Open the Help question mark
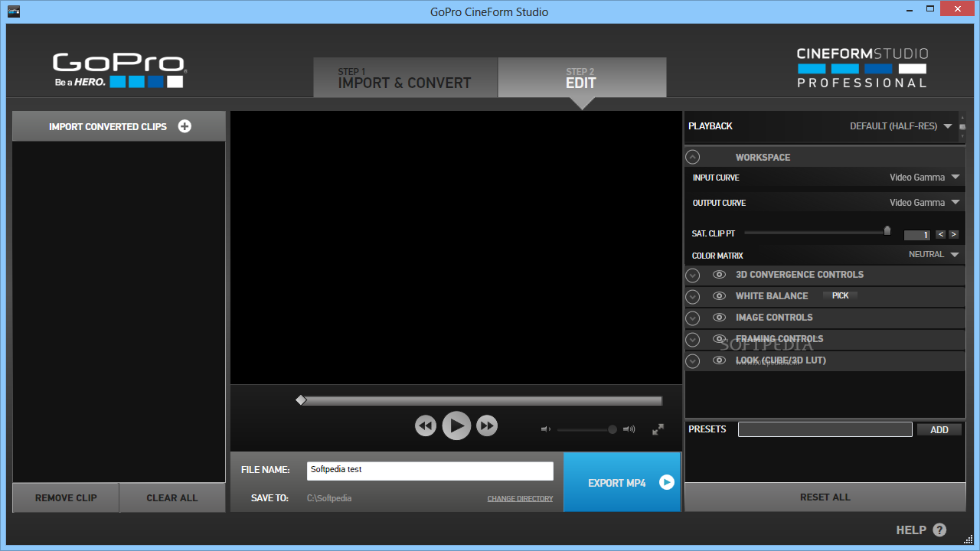Viewport: 980px width, 551px height. point(939,530)
